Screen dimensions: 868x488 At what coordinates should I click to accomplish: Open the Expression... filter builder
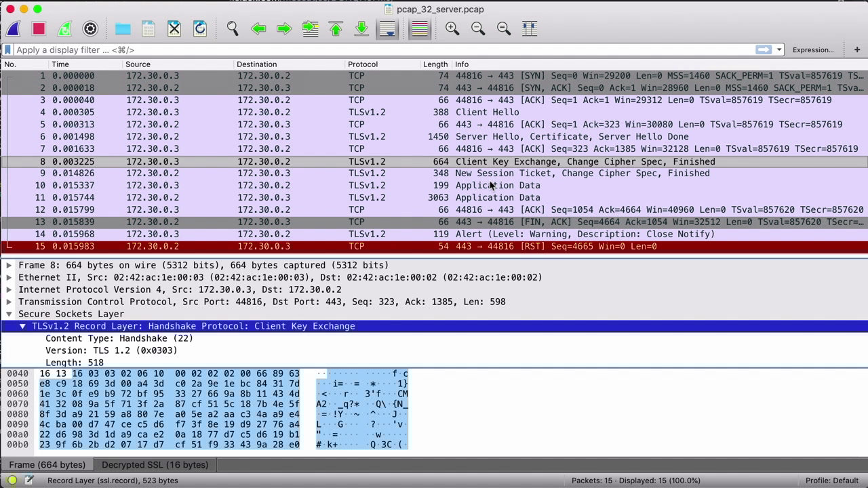tap(813, 49)
